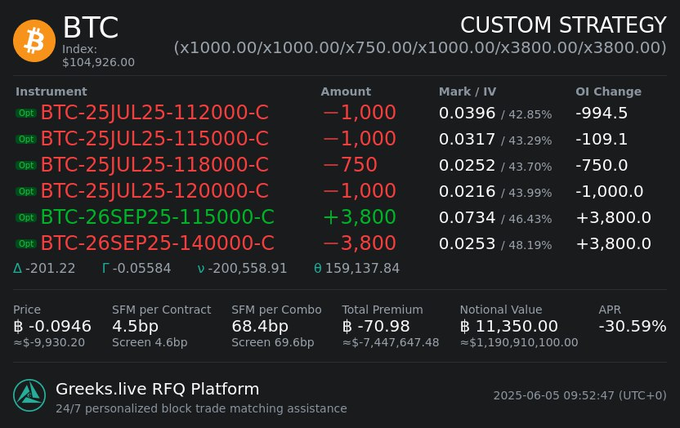Click the OI Change column header

pos(608,92)
